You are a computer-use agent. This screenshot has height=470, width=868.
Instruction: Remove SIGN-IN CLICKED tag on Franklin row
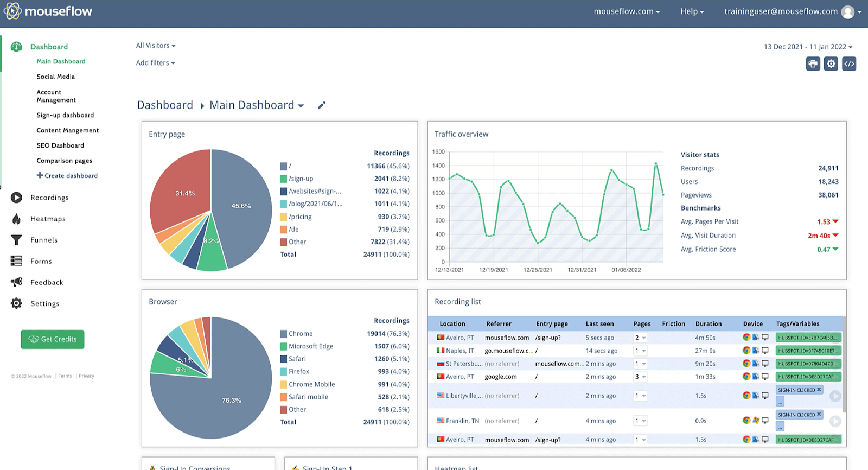(819, 414)
